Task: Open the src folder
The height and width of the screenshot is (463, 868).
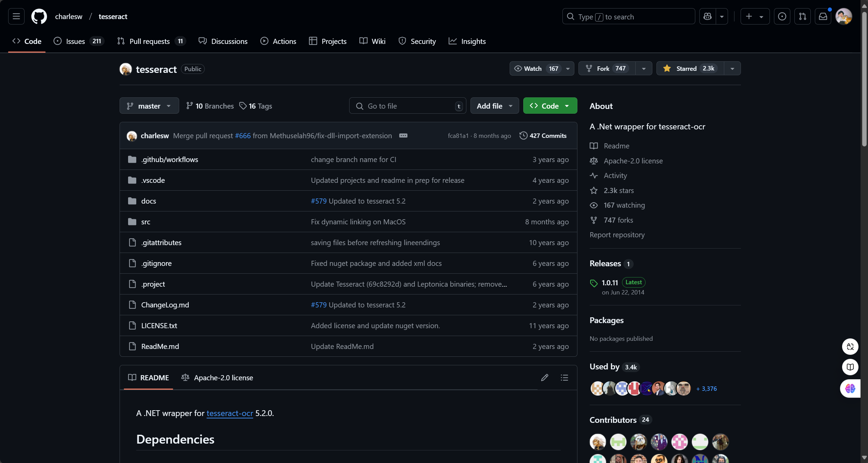Action: click(146, 222)
